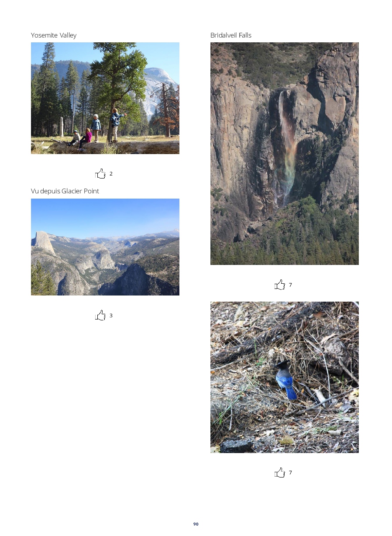The width and height of the screenshot is (392, 536).
Task: Click the like count 7 below the bird
Action: click(290, 473)
